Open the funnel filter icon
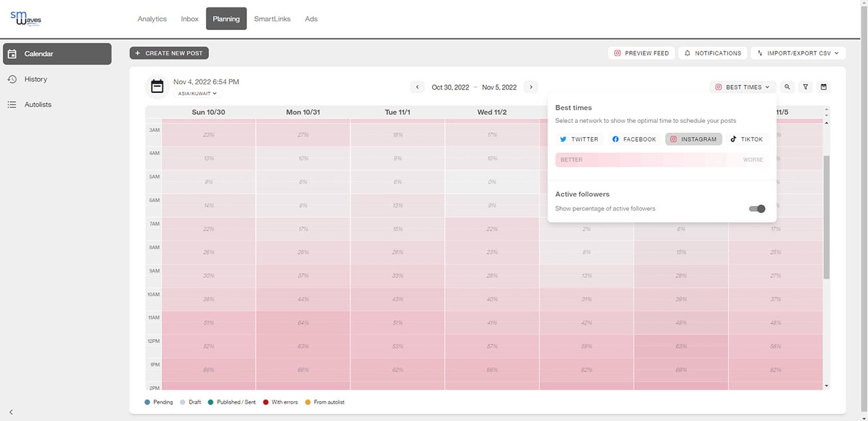 click(806, 87)
